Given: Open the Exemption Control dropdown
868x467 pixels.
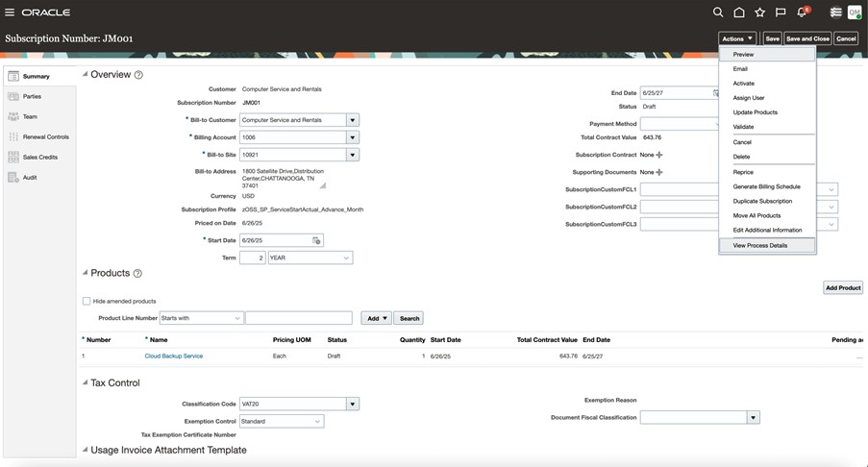Looking at the screenshot, I should point(282,422).
